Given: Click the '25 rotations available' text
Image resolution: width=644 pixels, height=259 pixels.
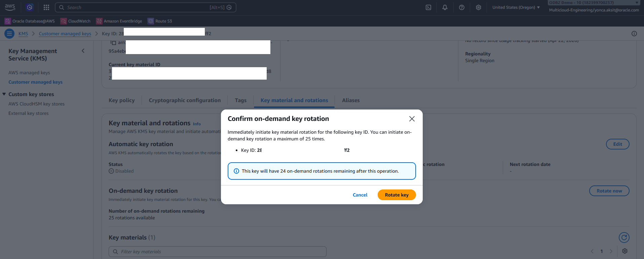Looking at the screenshot, I should tap(132, 218).
